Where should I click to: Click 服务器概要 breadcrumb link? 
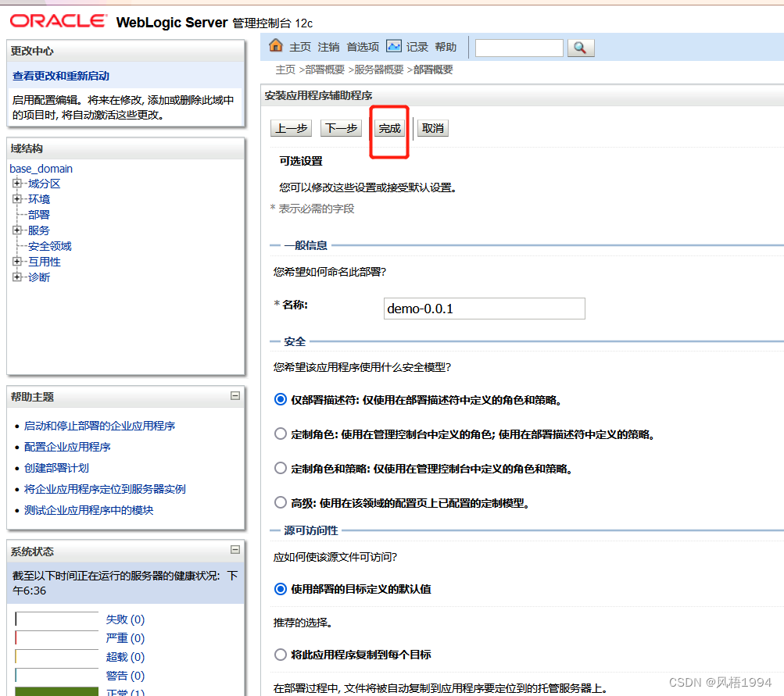(378, 70)
